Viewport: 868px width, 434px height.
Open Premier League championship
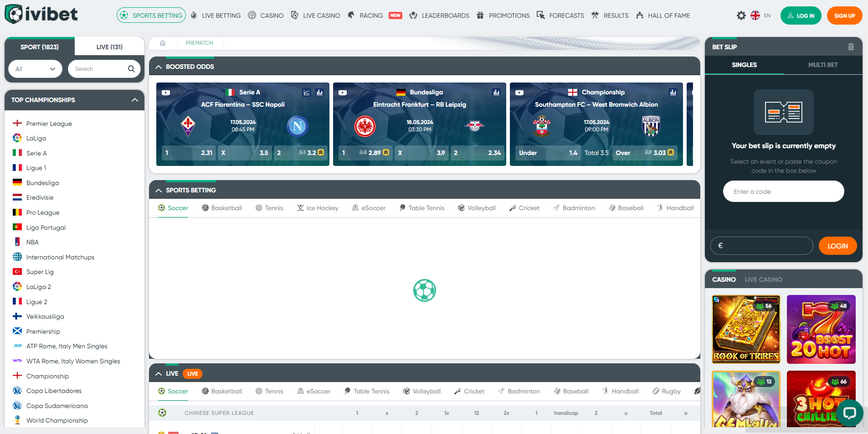pos(49,124)
